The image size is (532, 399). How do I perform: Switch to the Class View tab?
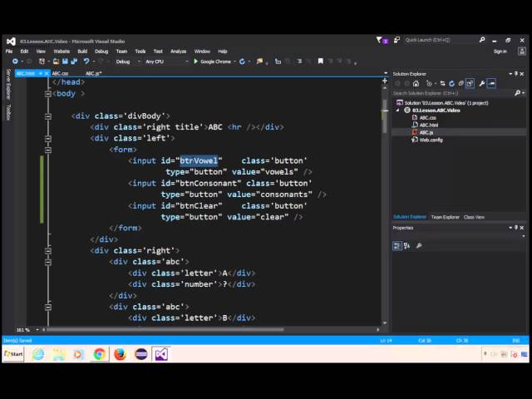474,217
